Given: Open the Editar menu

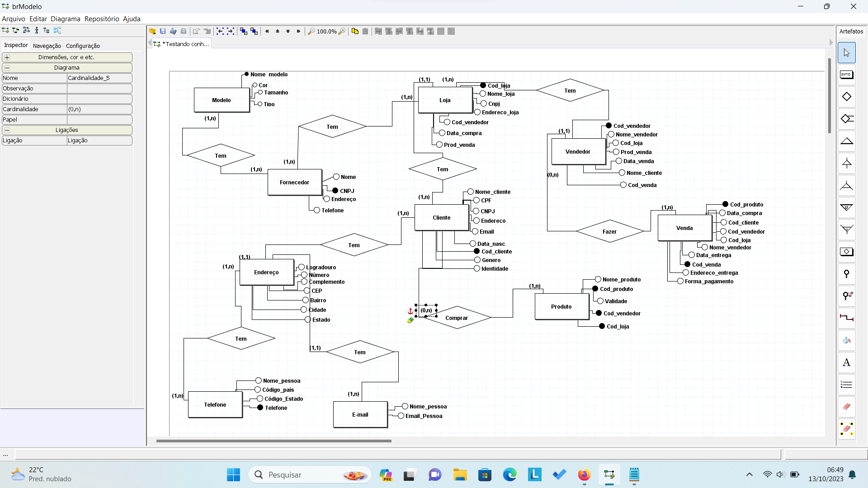Looking at the screenshot, I should pyautogui.click(x=38, y=19).
